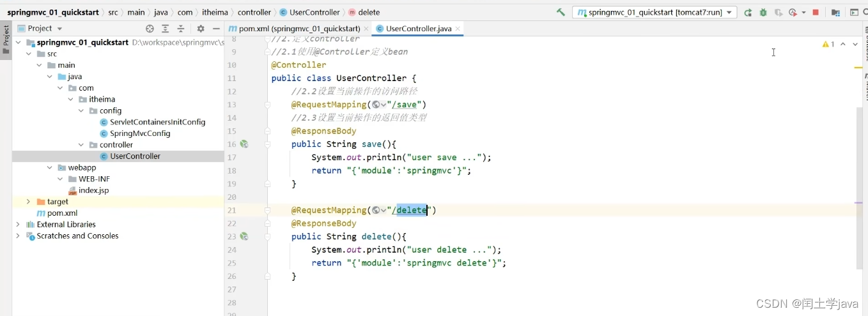868x316 pixels.
Task: Select ServletContainersInitConfig class in tree
Action: 157,122
